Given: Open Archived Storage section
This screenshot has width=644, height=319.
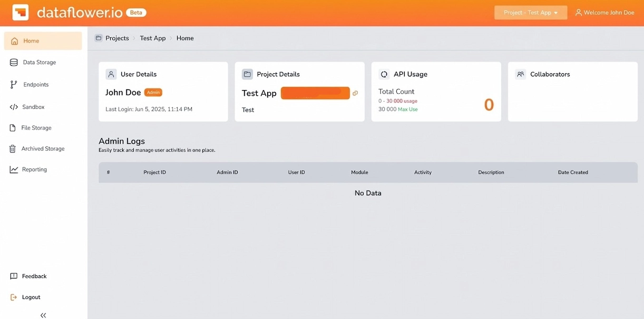Looking at the screenshot, I should coord(43,149).
